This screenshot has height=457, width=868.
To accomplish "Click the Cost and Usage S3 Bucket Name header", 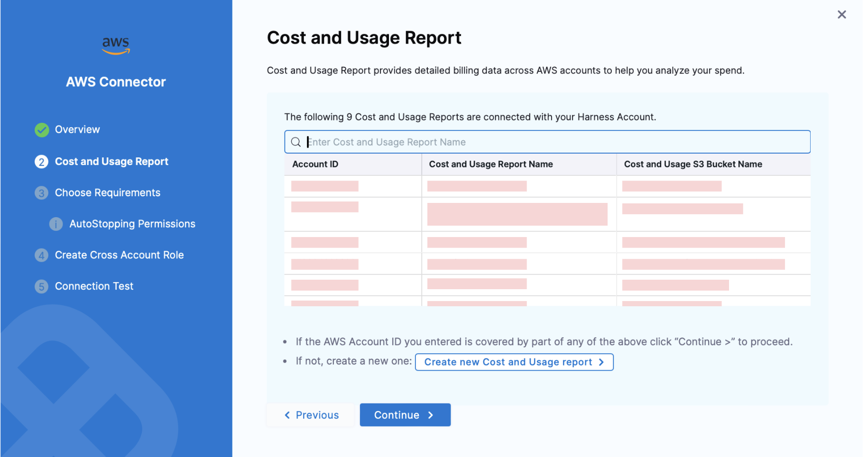I will click(x=693, y=165).
